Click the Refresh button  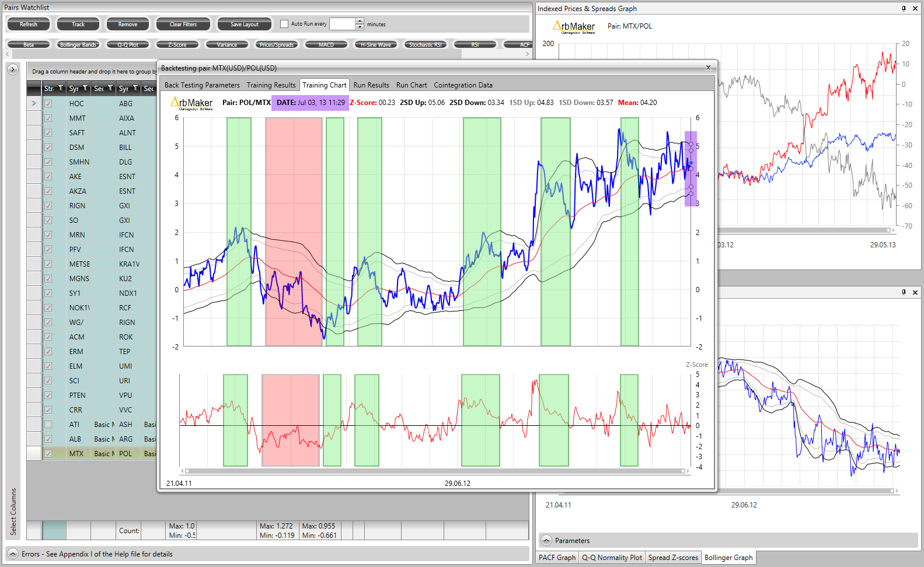click(x=29, y=24)
